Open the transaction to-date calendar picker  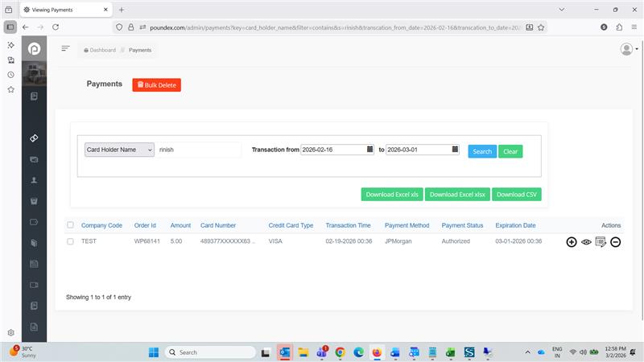[x=455, y=150]
